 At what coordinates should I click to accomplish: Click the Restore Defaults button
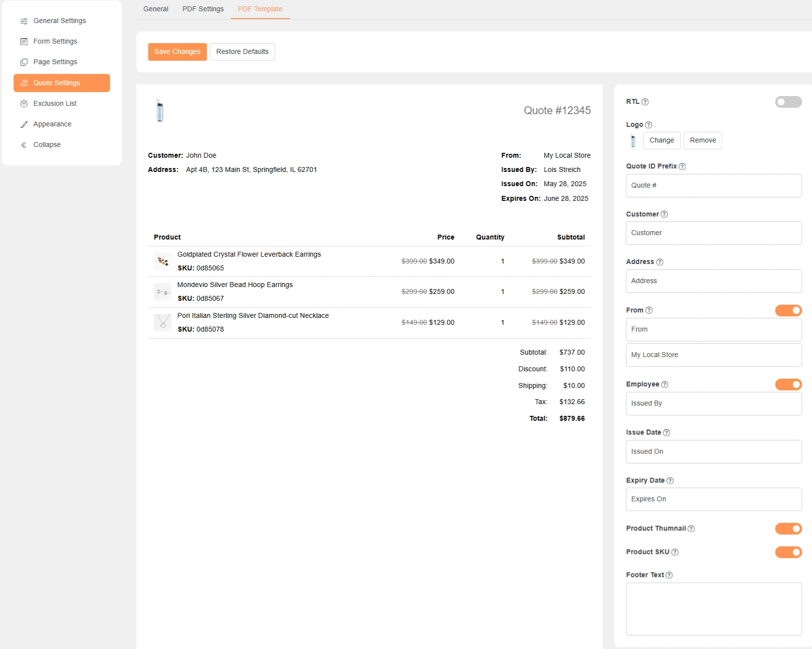tap(242, 52)
